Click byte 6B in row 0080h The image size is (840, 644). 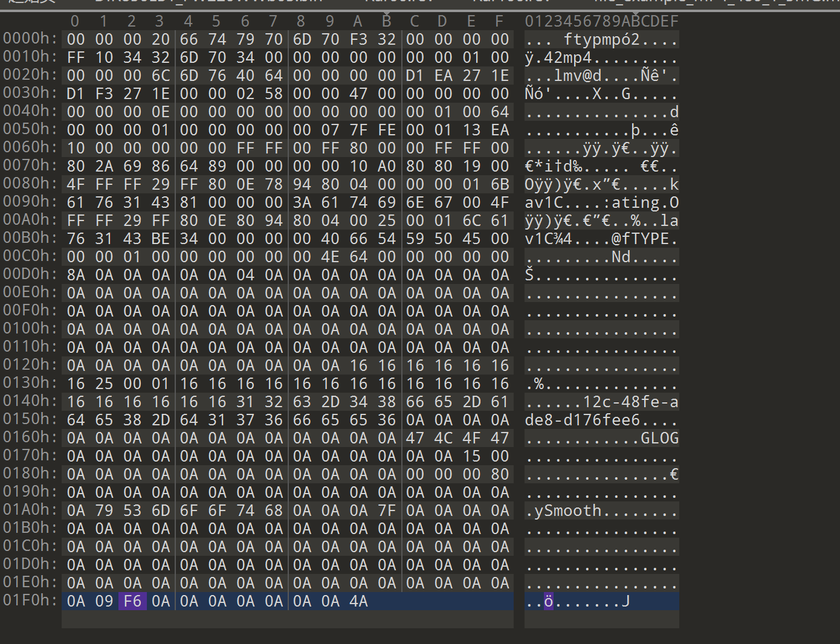pyautogui.click(x=500, y=184)
